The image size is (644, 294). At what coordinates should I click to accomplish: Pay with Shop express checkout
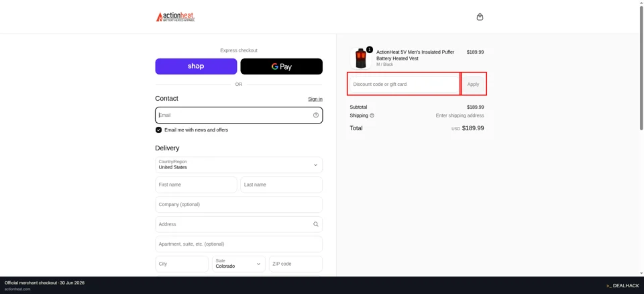click(196, 66)
